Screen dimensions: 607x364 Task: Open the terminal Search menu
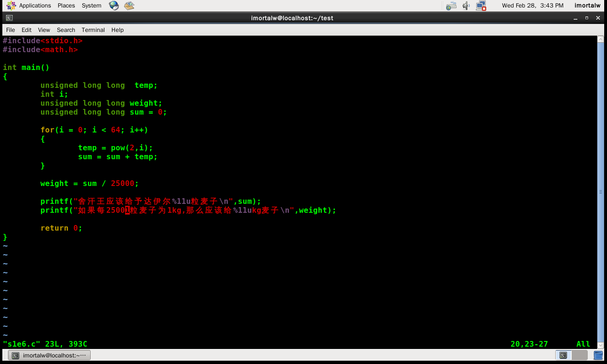66,30
